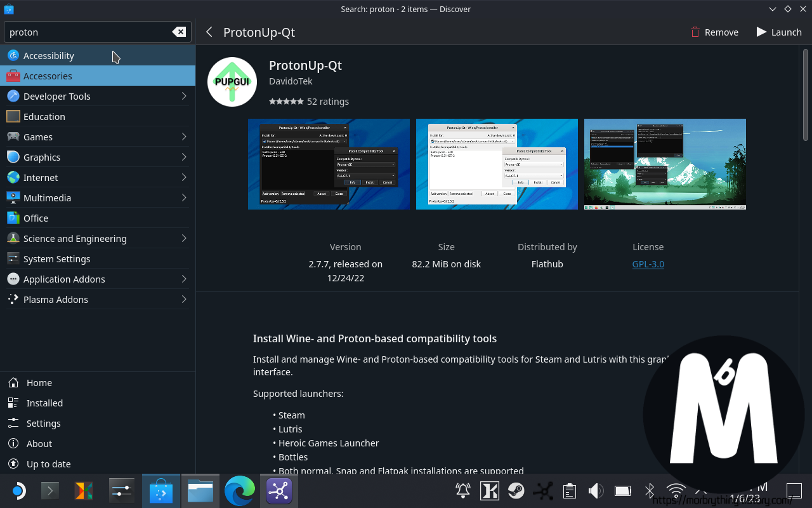812x508 pixels.
Task: Click the window title bar app icon
Action: [x=9, y=9]
